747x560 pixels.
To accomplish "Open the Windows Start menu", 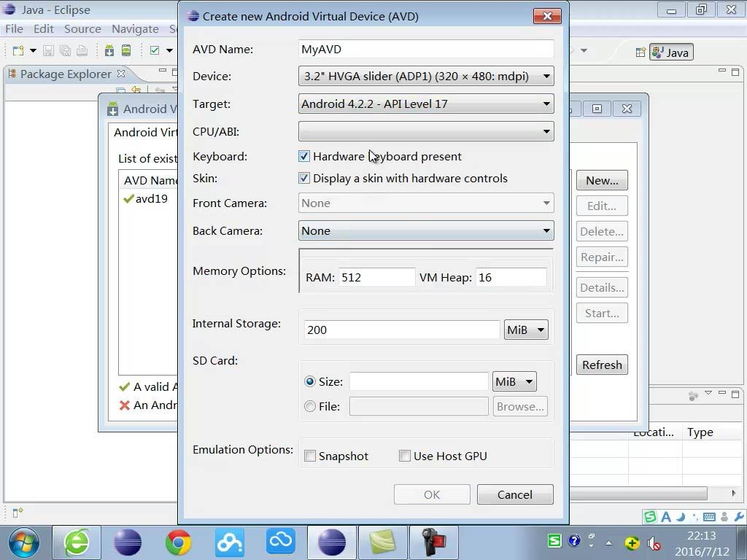I will pyautogui.click(x=23, y=542).
